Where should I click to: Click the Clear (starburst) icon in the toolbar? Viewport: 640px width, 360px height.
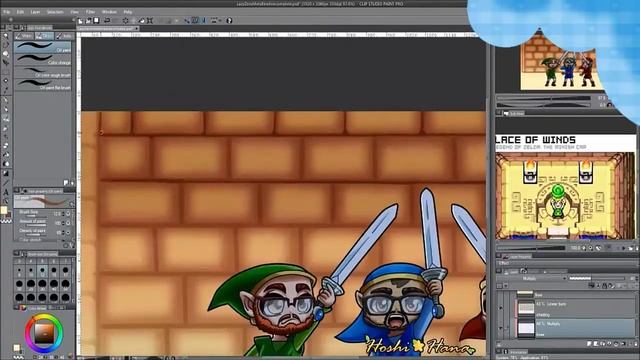click(125, 20)
